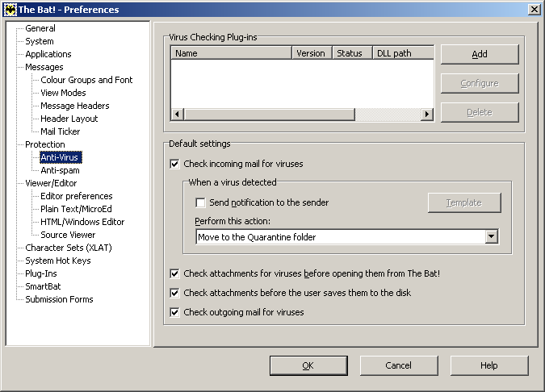Click the Status column header
The width and height of the screenshot is (545, 392).
click(352, 53)
